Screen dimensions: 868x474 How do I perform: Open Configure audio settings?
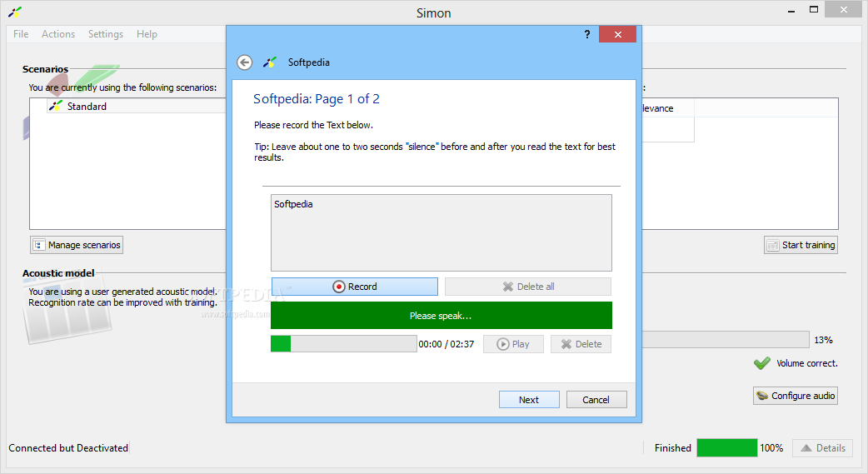pyautogui.click(x=795, y=396)
